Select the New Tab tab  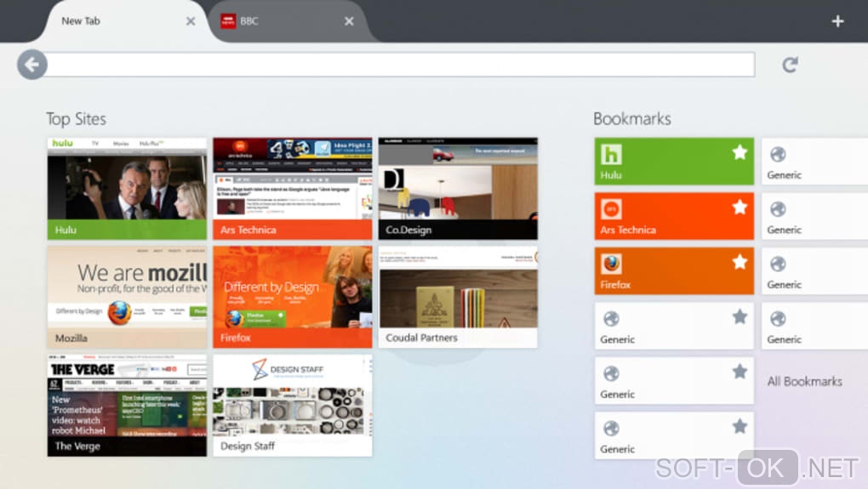pyautogui.click(x=126, y=21)
